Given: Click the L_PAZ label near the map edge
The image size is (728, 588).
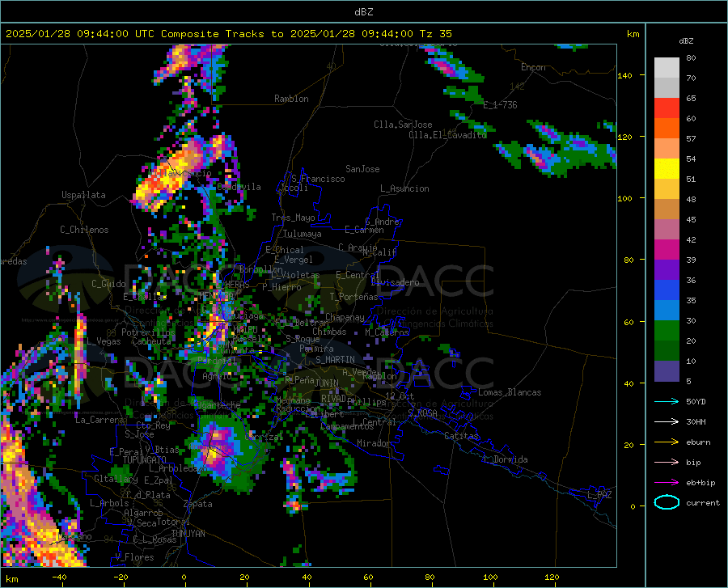Looking at the screenshot, I should coord(599,495).
